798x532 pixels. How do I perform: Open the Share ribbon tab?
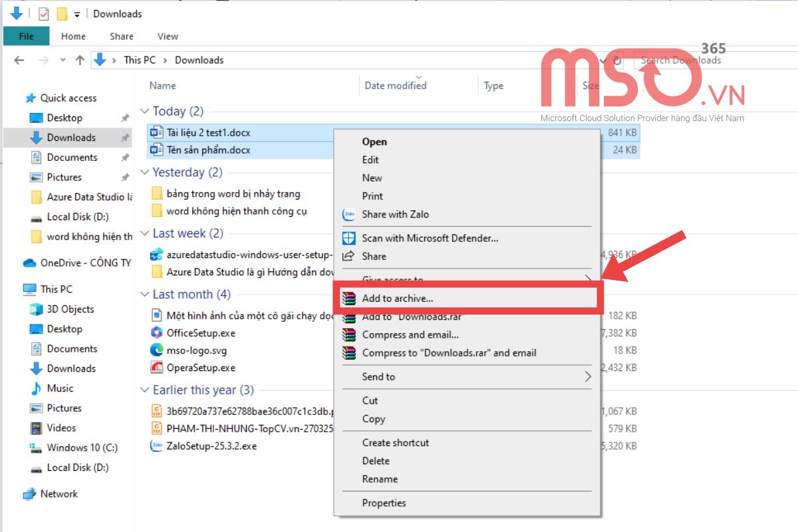122,37
